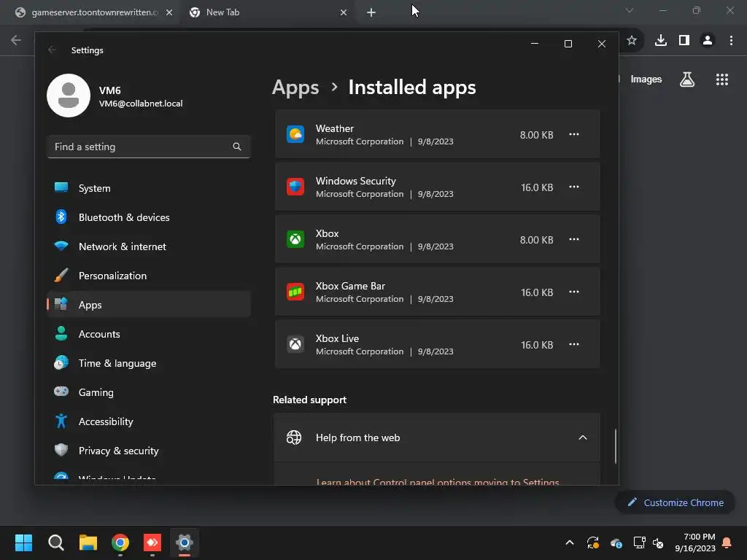Open more options for Xbox
The image size is (747, 560).
pyautogui.click(x=574, y=239)
